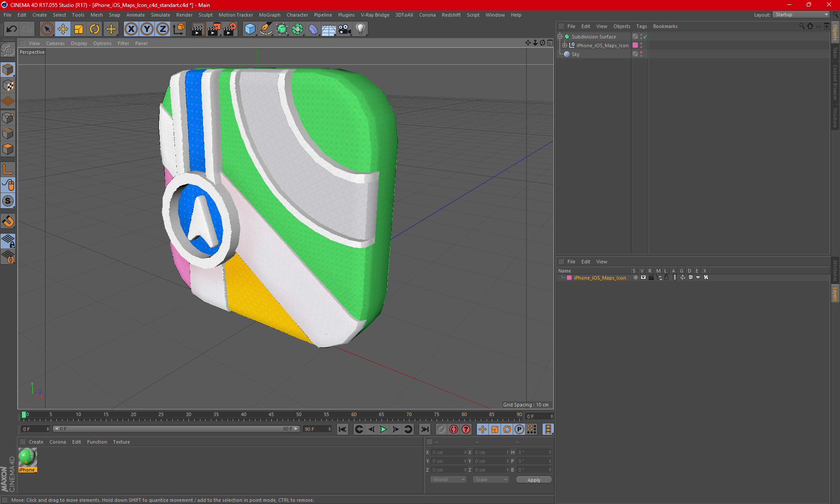Toggle visibility dots of iPhone_iOS_Maps_Icon object

click(x=641, y=45)
